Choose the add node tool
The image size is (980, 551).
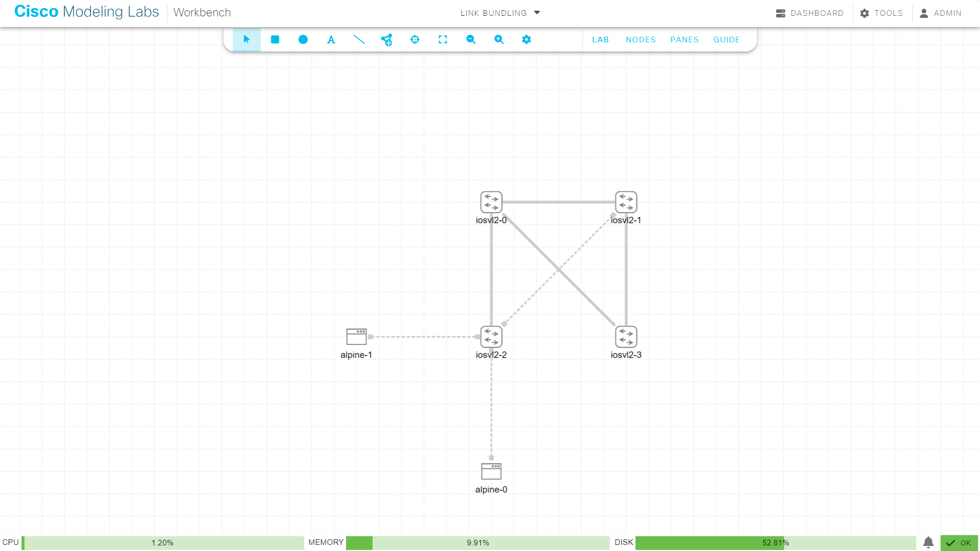click(x=387, y=39)
